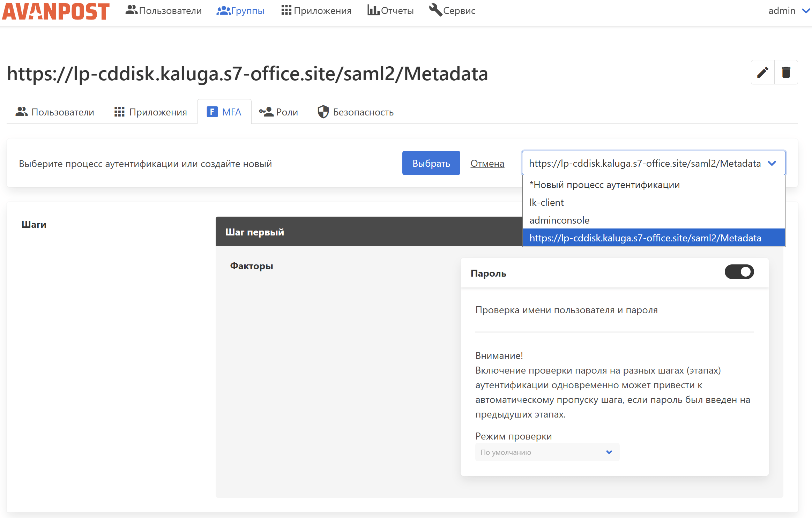Click the Режим проверки label
Screen dimensions: 812x518
click(x=513, y=436)
